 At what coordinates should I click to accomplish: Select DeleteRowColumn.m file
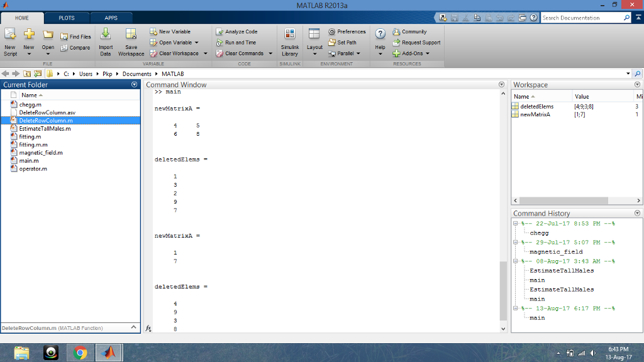click(46, 121)
